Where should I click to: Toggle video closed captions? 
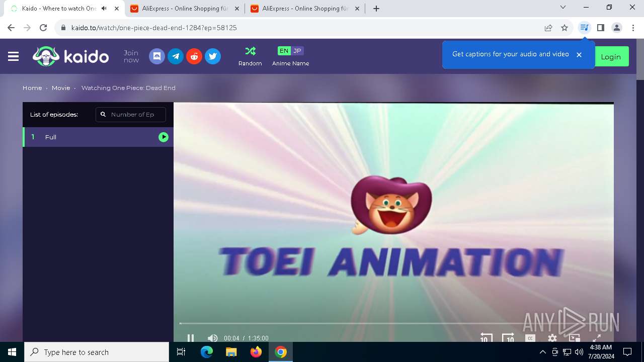(x=530, y=338)
